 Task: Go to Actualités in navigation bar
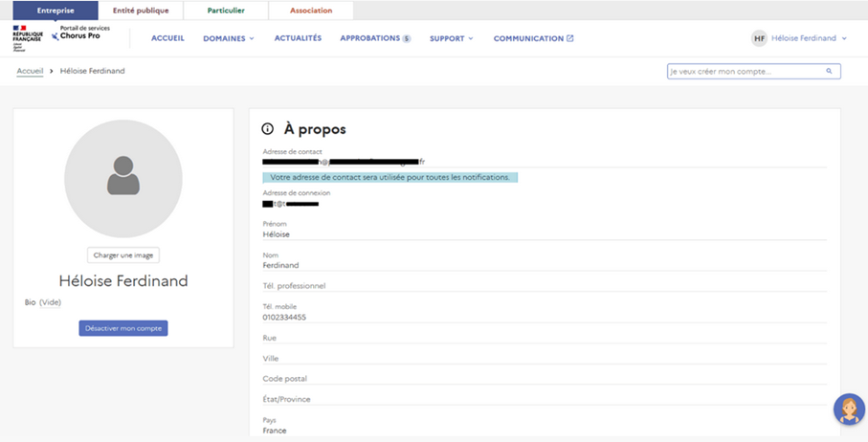coord(298,38)
